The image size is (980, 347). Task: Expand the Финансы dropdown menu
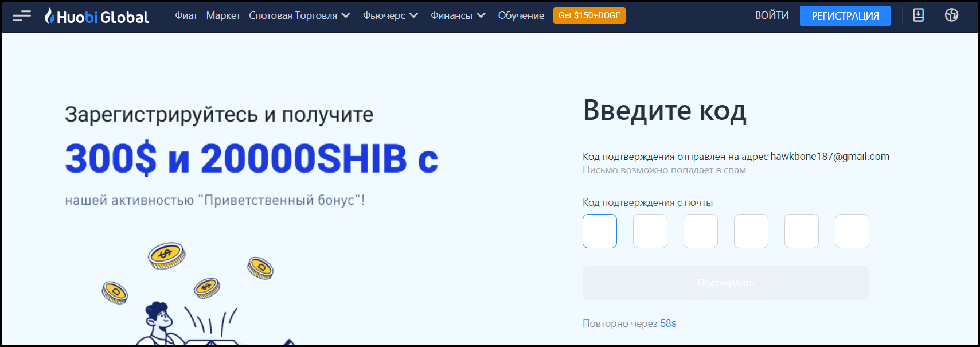(458, 15)
